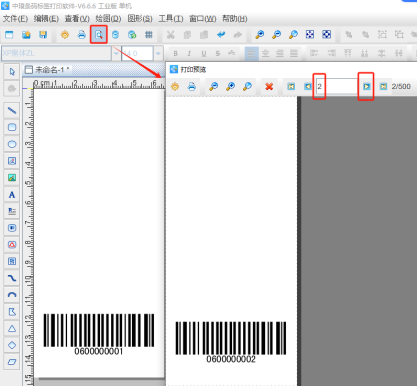This screenshot has width=418, height=387.
Task: Open document settings gear in main toolbar
Action: 65,34
